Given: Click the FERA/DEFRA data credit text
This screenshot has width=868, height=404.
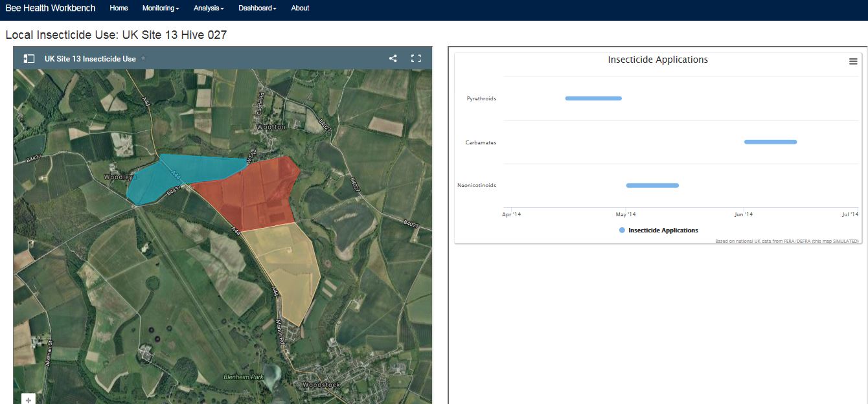Looking at the screenshot, I should pyautogui.click(x=787, y=241).
